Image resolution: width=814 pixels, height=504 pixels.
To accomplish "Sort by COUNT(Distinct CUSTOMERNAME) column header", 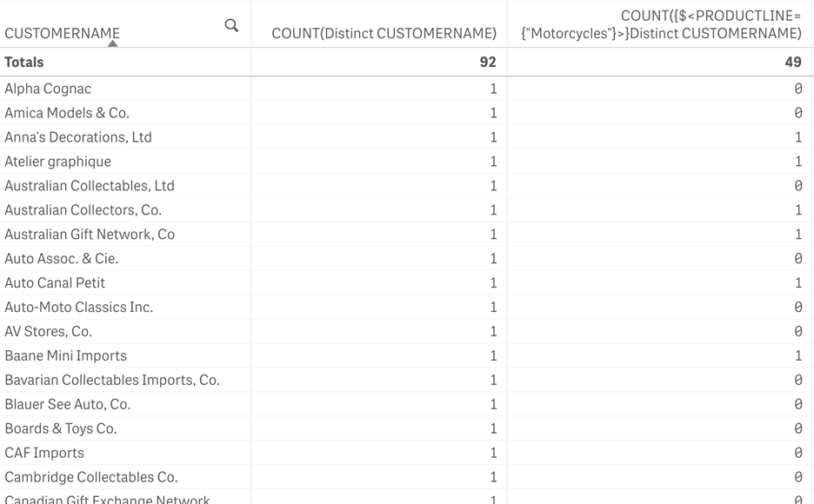I will click(380, 33).
